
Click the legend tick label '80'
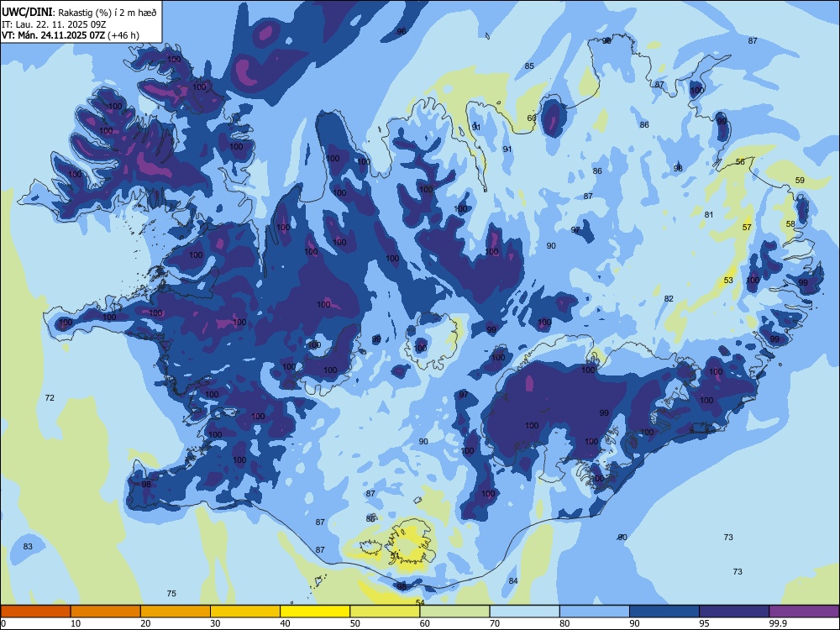[564, 623]
